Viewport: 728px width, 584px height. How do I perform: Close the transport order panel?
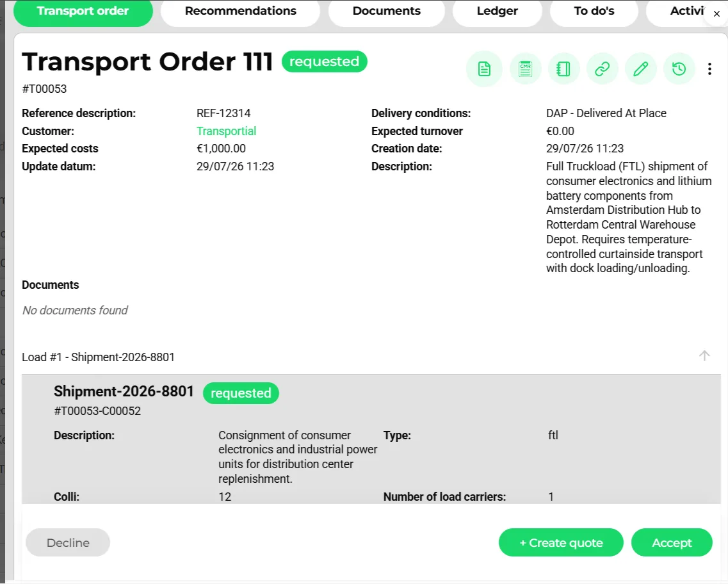click(717, 14)
